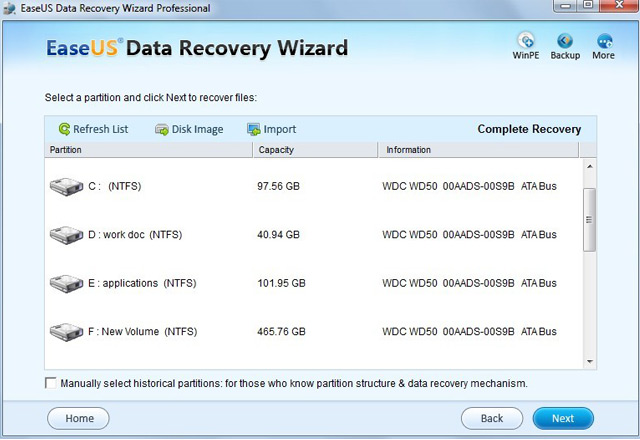Click the 97.56 GB capacity value
640x440 pixels.
pyautogui.click(x=278, y=187)
